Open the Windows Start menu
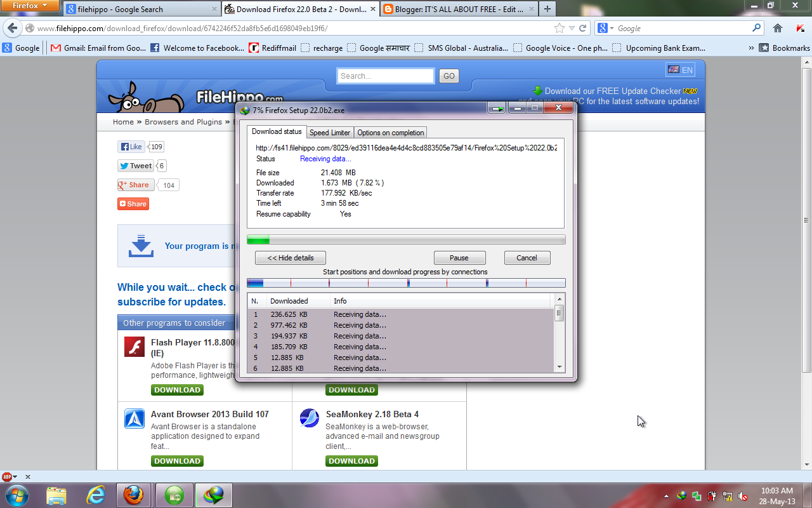Image resolution: width=812 pixels, height=508 pixels. 16,495
